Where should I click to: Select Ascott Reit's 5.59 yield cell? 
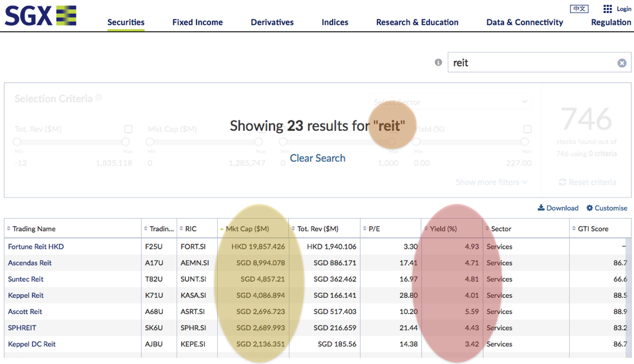tap(452, 312)
